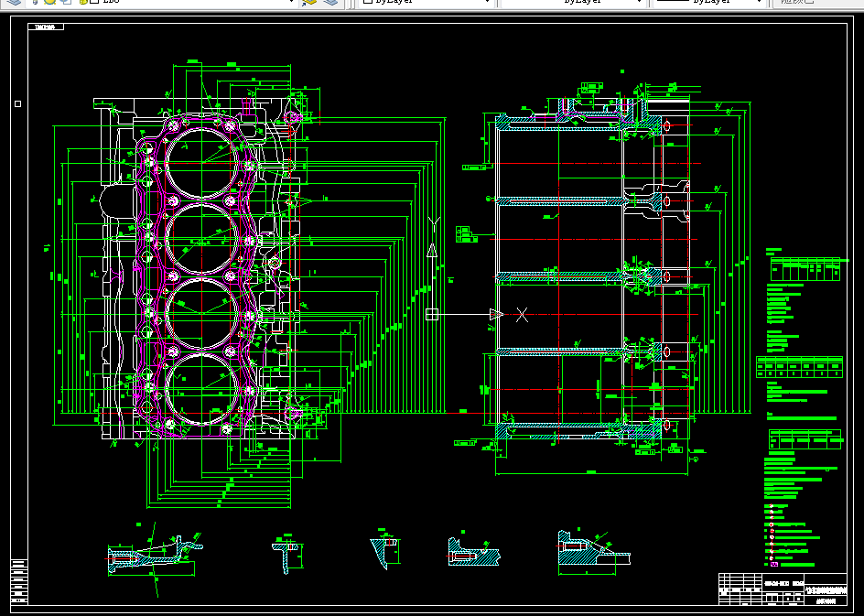Select the bottom cylinder bore circle
864x616 pixels.
pos(202,390)
